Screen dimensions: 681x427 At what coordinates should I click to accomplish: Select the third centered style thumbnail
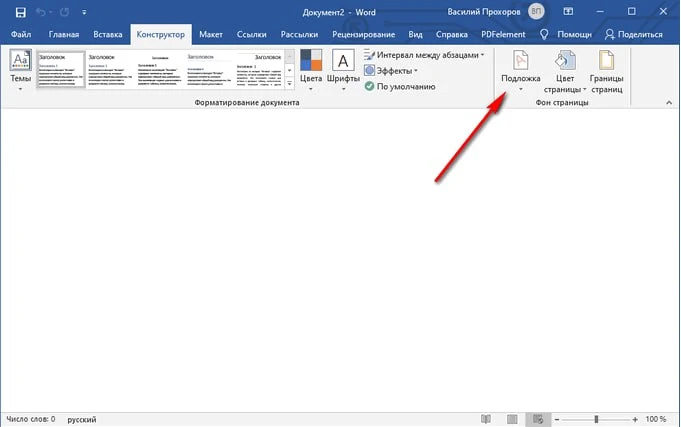tap(160, 70)
